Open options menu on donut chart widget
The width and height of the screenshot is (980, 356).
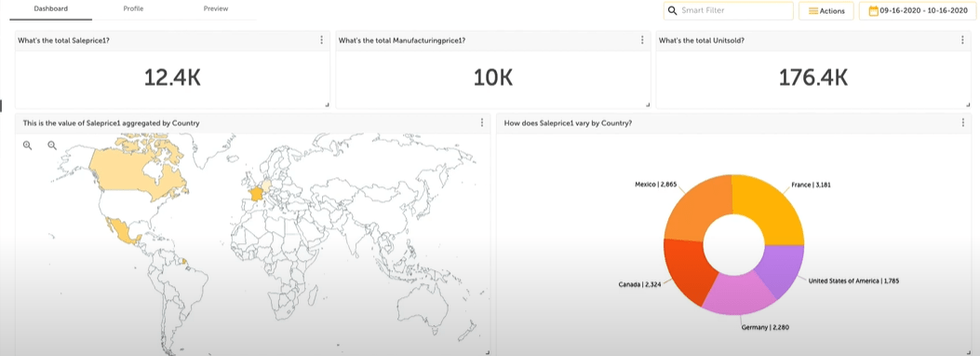[x=963, y=123]
